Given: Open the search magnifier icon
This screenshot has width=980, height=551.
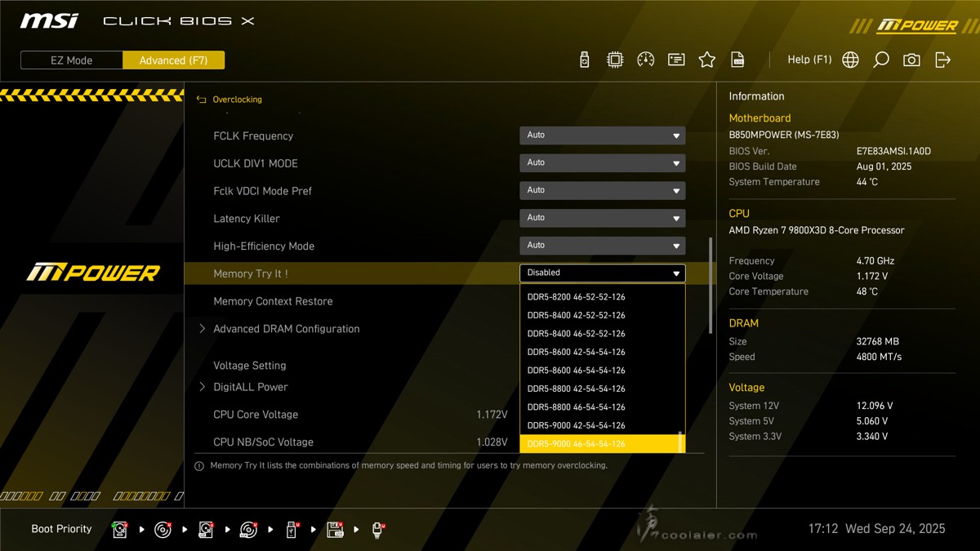Looking at the screenshot, I should click(881, 60).
